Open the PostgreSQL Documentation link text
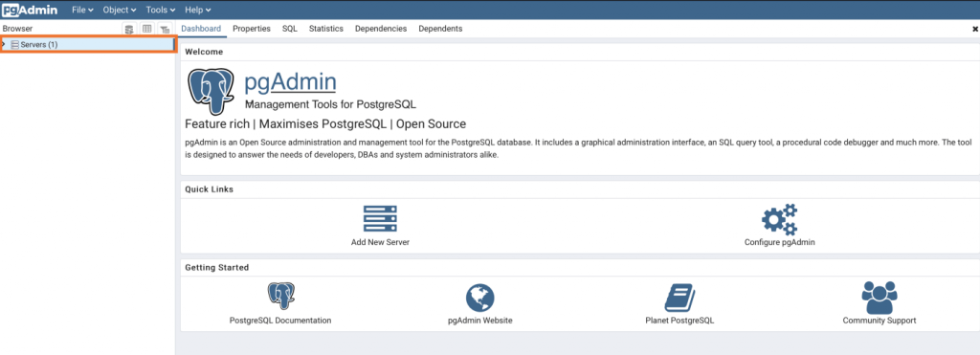 [280, 320]
